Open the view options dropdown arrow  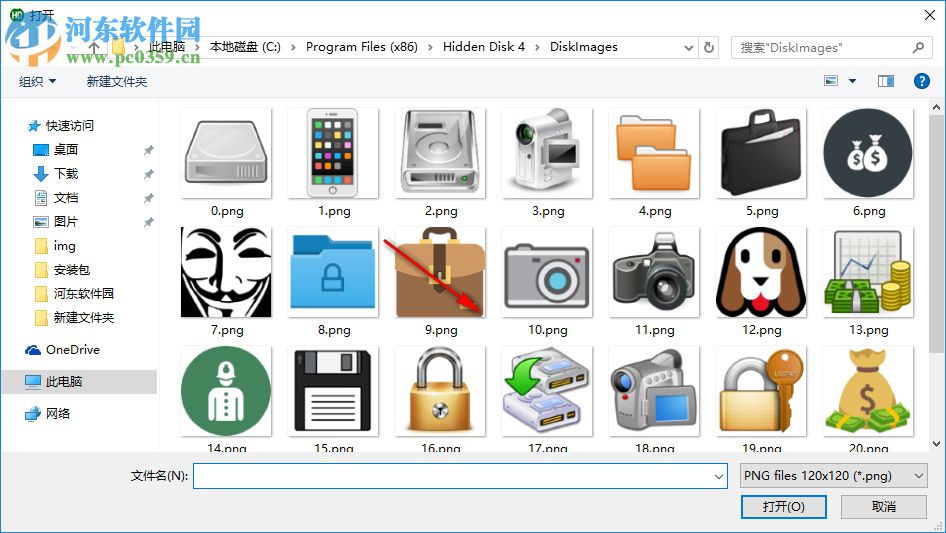coord(852,81)
